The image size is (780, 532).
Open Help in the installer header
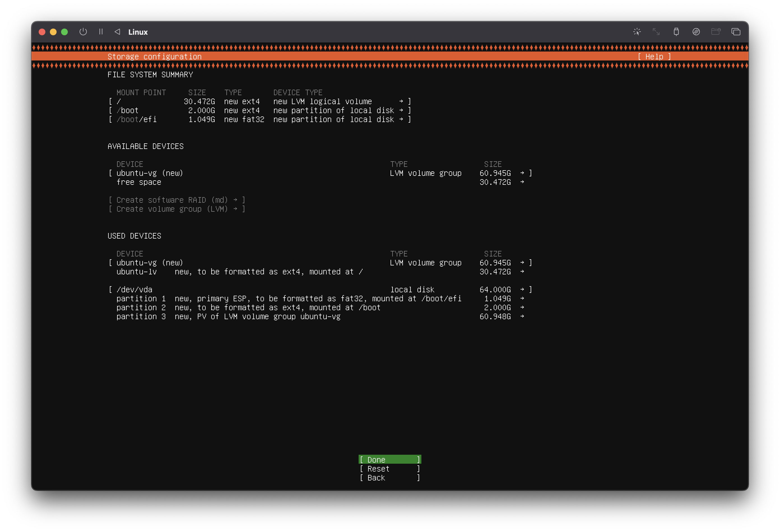pyautogui.click(x=654, y=57)
